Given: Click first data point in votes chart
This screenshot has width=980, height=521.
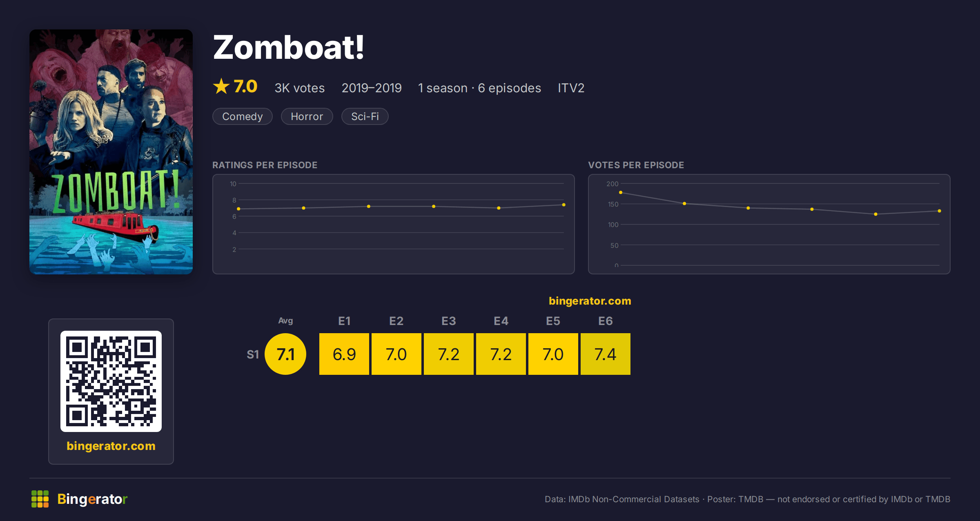Looking at the screenshot, I should (621, 192).
